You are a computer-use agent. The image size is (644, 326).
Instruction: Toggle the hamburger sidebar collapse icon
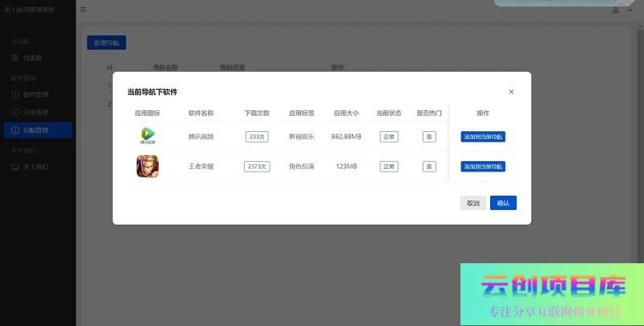(x=83, y=10)
